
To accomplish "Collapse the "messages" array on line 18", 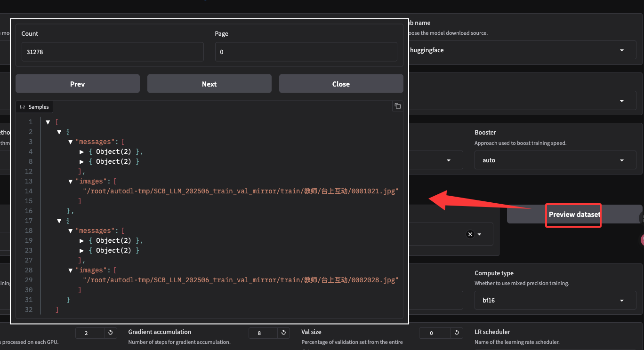I will [x=71, y=231].
